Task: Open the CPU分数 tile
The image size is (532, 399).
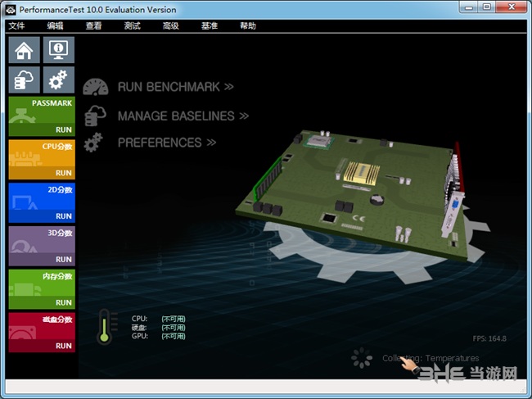Action: pos(42,154)
